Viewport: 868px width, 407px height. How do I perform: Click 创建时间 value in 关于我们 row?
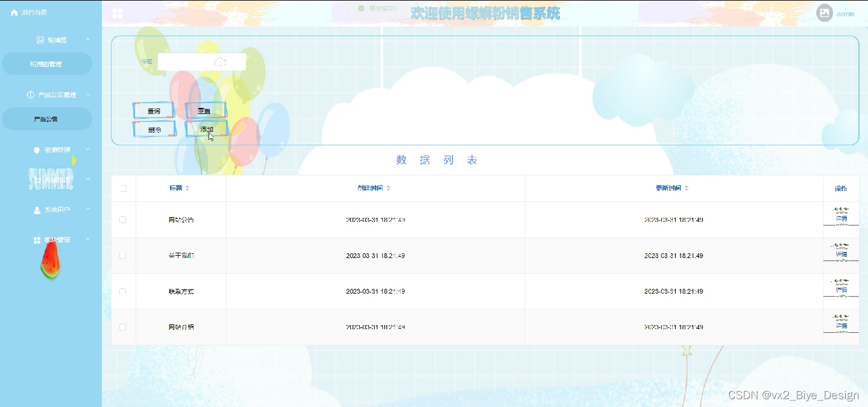click(375, 256)
